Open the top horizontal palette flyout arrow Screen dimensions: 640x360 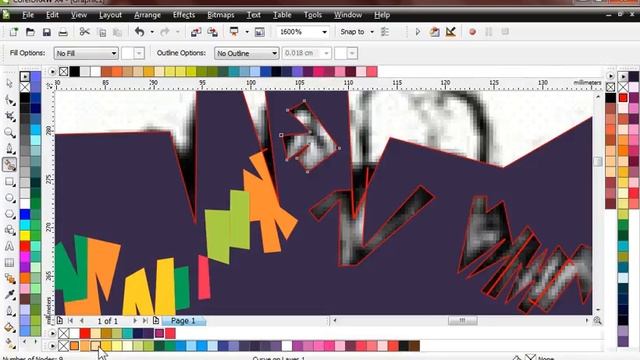[x=52, y=72]
